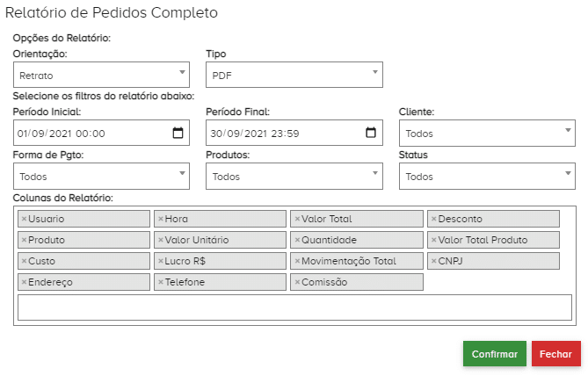
Task: Open calendar picker for Período Inicial
Action: (x=178, y=134)
